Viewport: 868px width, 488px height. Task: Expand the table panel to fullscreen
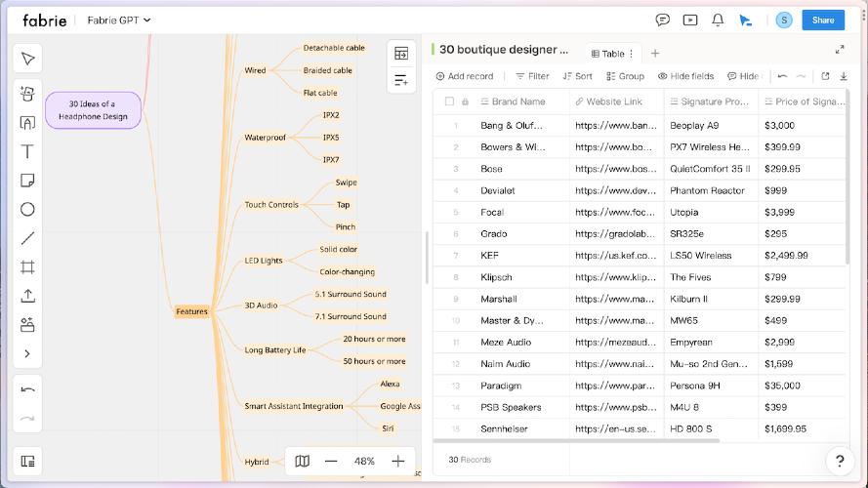click(840, 50)
